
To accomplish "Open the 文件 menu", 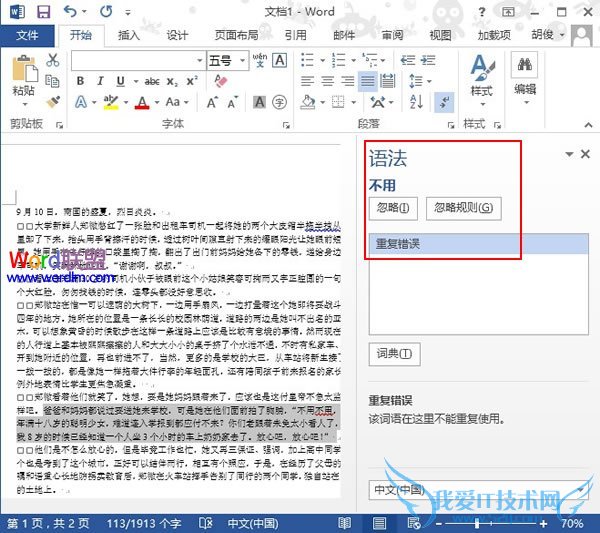I will tap(27, 35).
